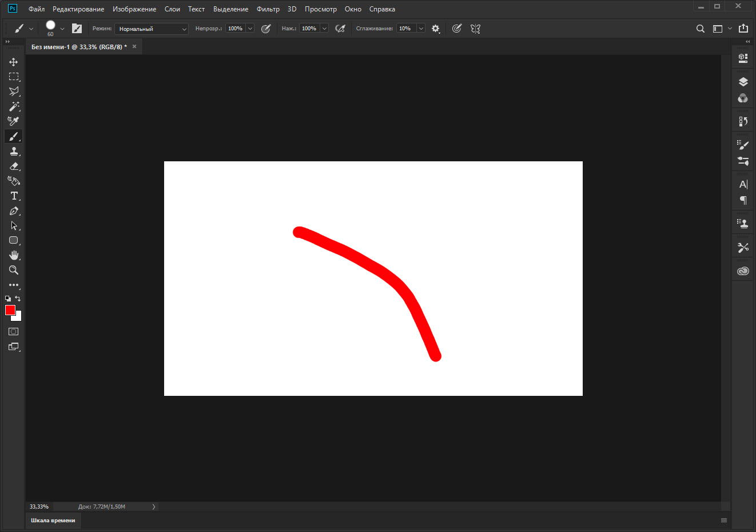Open the Creative Cloud Libraries panel icon
The width and height of the screenshot is (756, 532).
[x=743, y=271]
